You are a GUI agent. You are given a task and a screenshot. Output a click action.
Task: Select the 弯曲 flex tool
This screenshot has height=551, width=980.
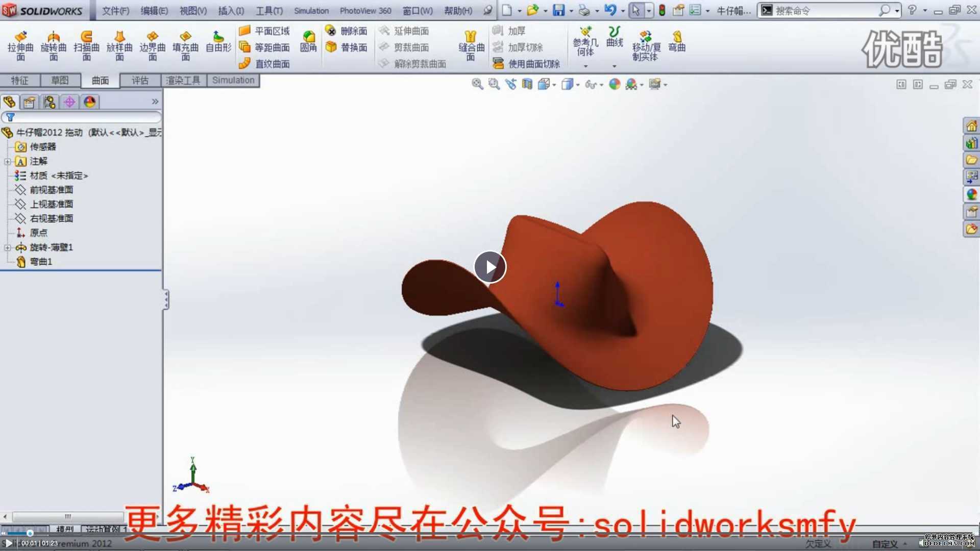tap(677, 42)
